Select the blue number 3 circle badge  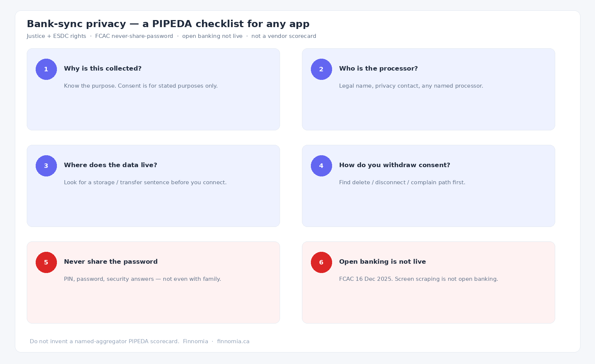[46, 166]
